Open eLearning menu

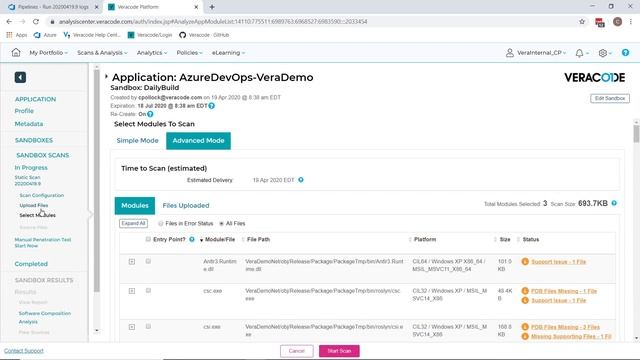228,53
